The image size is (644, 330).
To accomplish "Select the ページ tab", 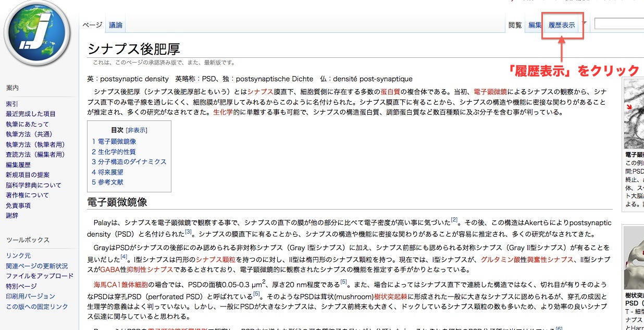I will tap(93, 25).
